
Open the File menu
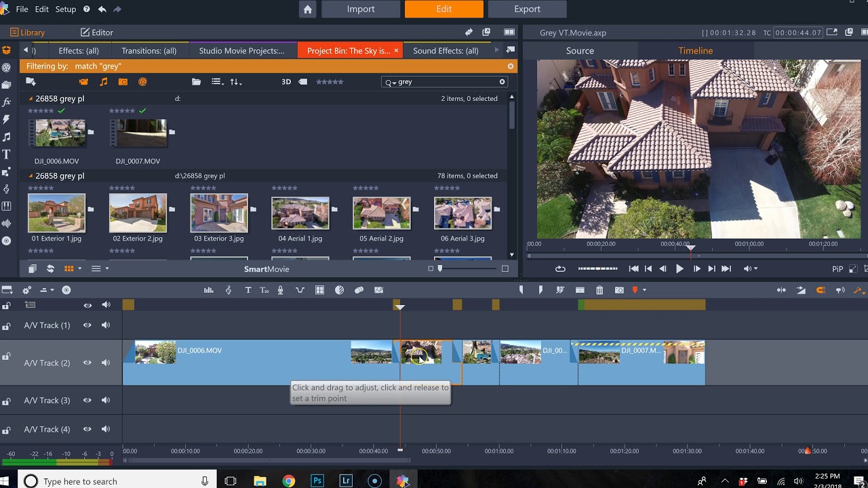[22, 9]
